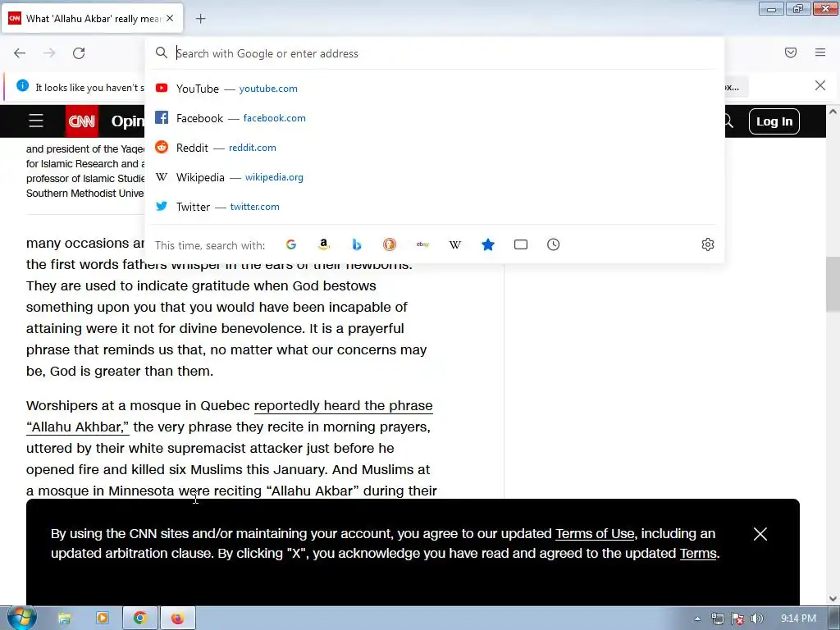Choose the Wikipedia suggestion
Image resolution: width=840 pixels, height=630 pixels.
click(x=435, y=177)
